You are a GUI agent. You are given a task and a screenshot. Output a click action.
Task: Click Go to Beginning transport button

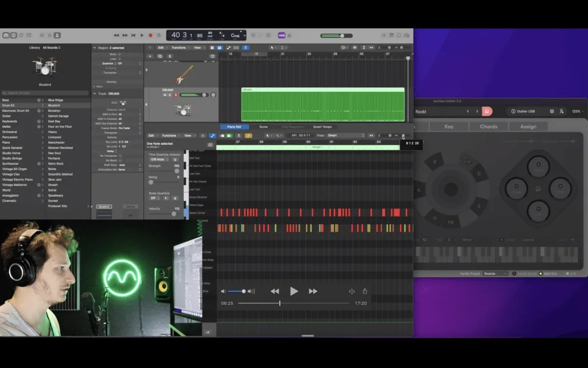coord(133,35)
